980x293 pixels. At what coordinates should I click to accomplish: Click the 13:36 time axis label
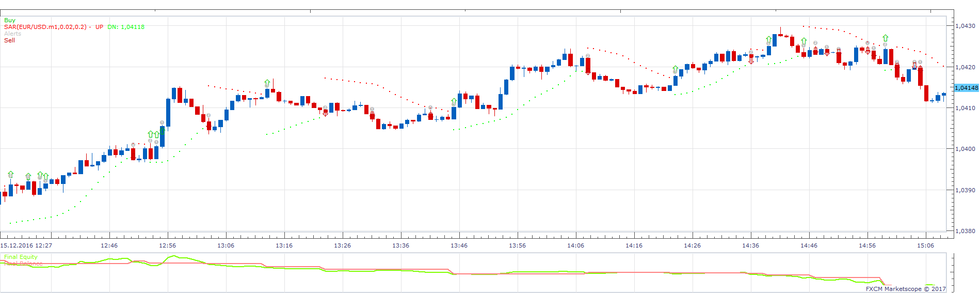401,245
